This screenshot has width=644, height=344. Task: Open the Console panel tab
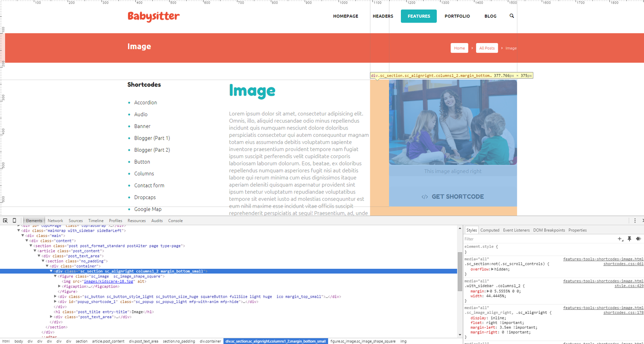click(x=175, y=220)
